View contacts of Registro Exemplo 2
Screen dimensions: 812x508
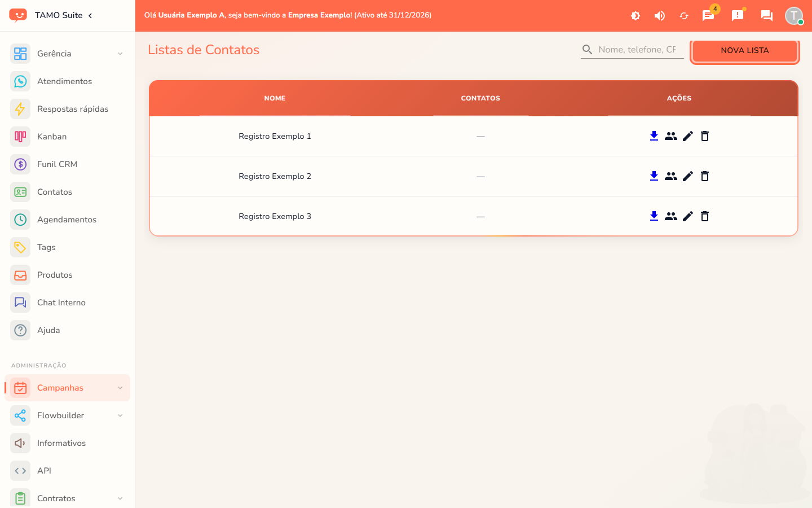(x=671, y=176)
